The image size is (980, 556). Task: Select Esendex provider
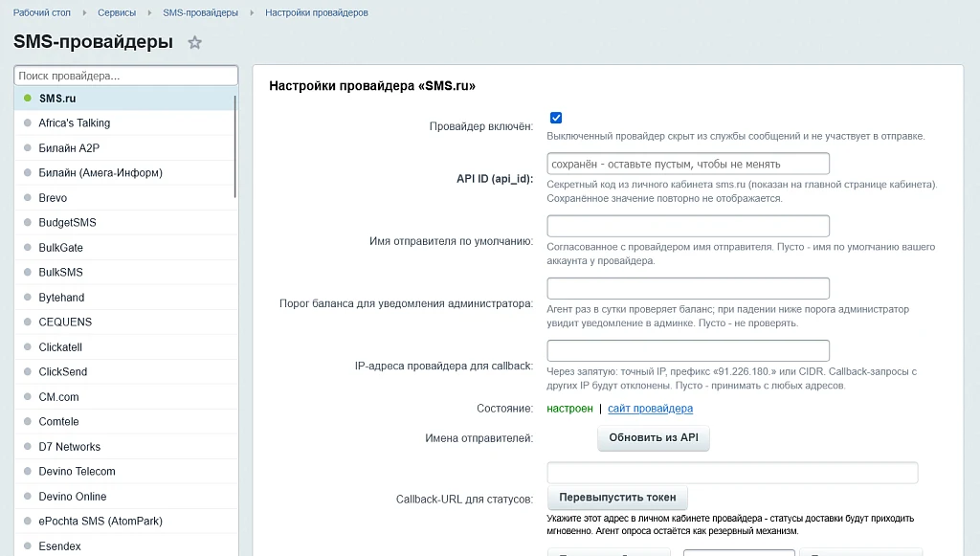(x=123, y=545)
